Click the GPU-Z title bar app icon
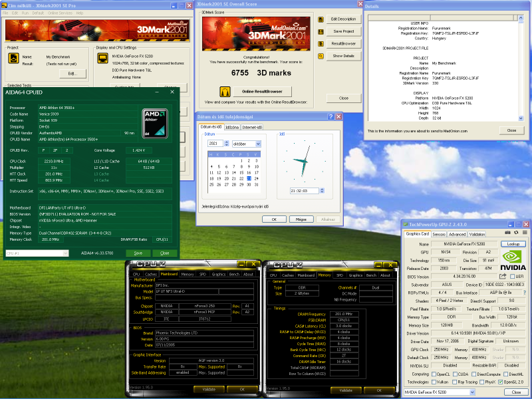The image size is (532, 399). point(406,225)
